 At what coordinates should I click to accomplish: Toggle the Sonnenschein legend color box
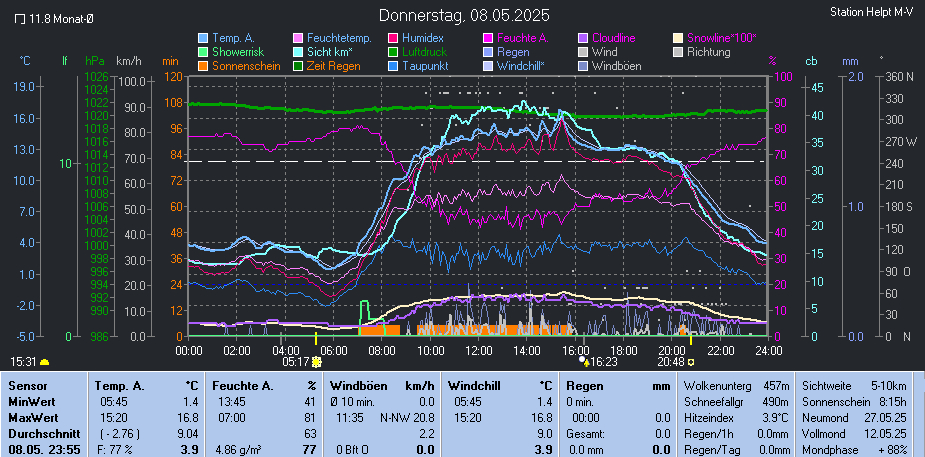[x=203, y=67]
